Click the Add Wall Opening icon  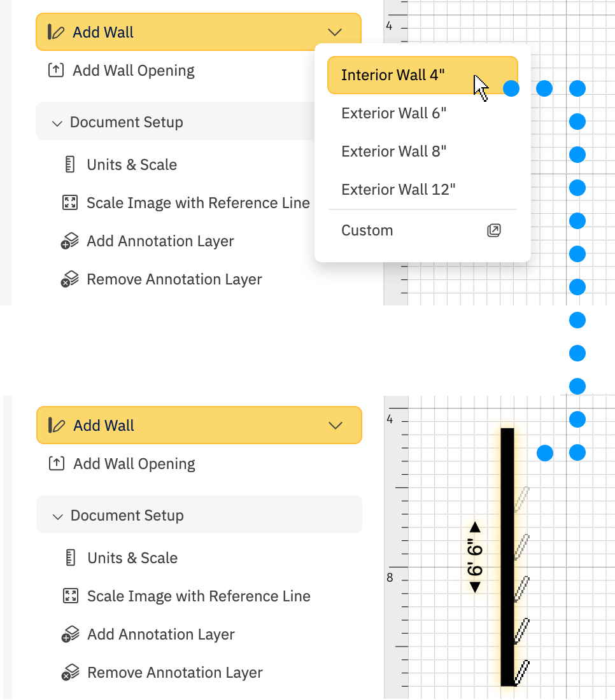click(57, 70)
